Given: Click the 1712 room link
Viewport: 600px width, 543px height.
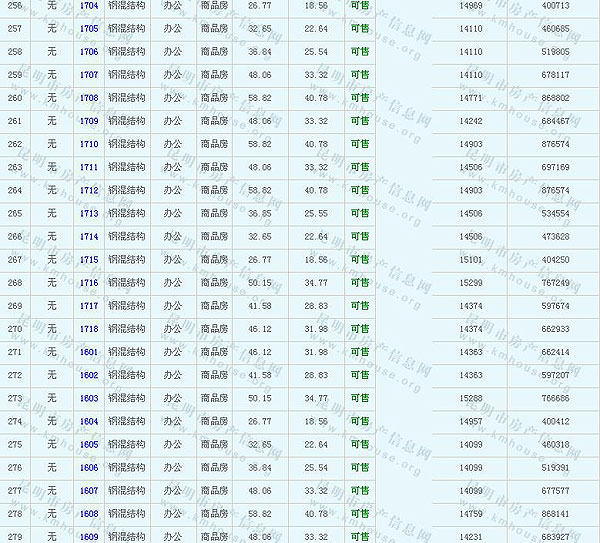Looking at the screenshot, I should point(89,190).
